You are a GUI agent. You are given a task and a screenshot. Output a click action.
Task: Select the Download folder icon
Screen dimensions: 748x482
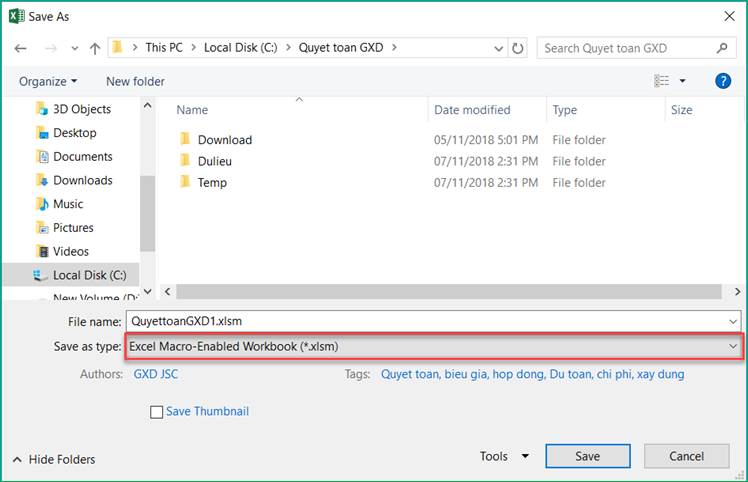click(184, 140)
